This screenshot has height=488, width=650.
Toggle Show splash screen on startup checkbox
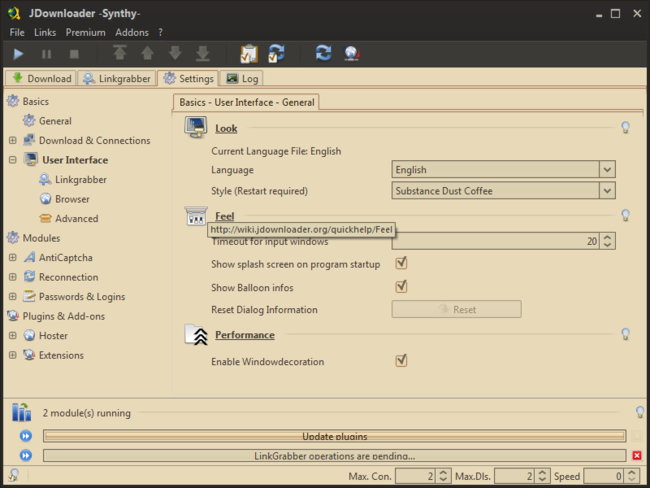[x=401, y=263]
